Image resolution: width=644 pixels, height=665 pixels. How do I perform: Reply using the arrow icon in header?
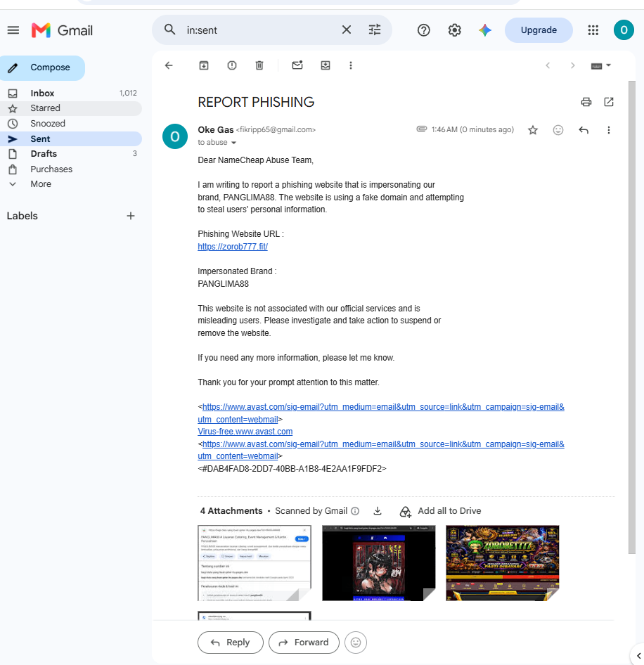584,130
